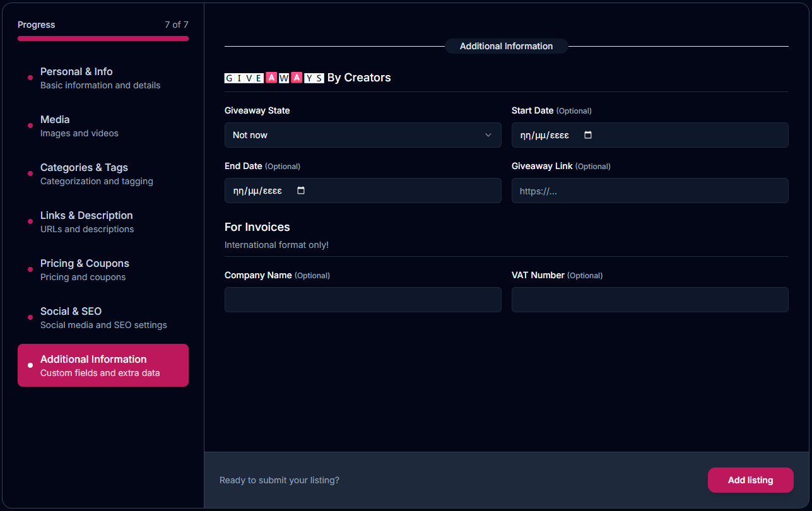Focus the Giveaway Link URL field
The image size is (812, 511).
(650, 191)
